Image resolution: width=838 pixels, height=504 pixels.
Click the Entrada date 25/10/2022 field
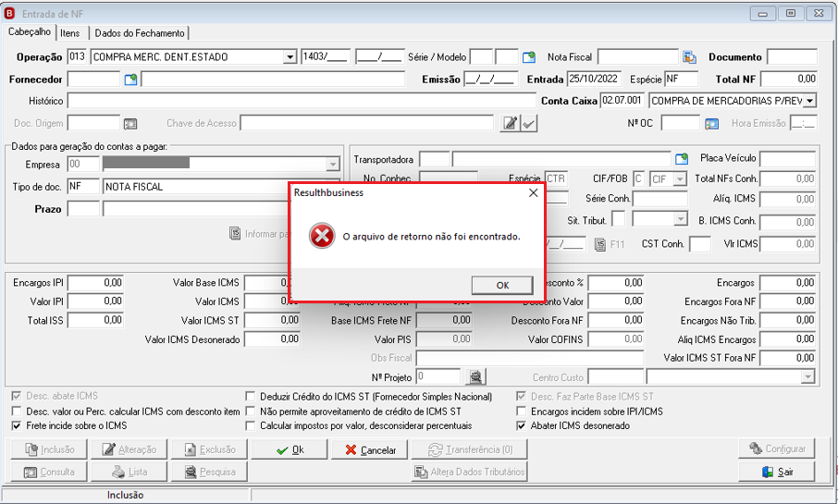coord(594,80)
